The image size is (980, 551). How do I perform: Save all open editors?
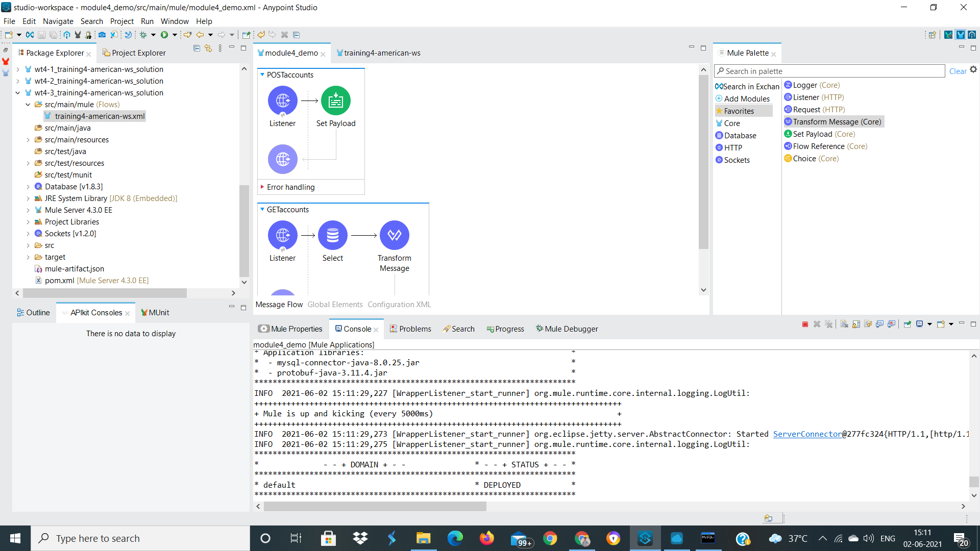(53, 35)
